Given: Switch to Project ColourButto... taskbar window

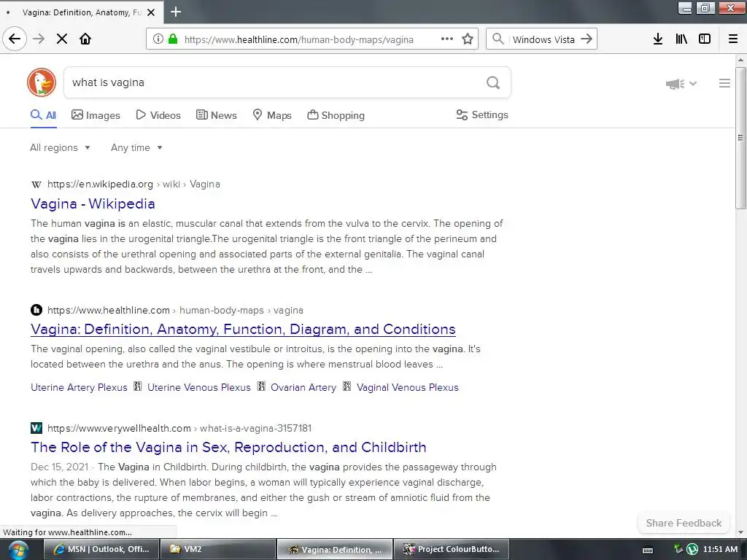Looking at the screenshot, I should click(x=451, y=550).
